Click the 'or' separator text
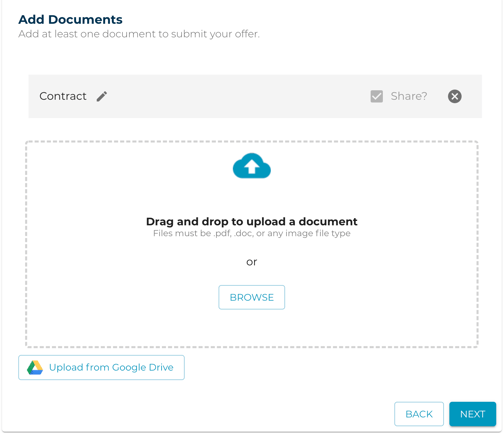The image size is (503, 433). point(252,262)
